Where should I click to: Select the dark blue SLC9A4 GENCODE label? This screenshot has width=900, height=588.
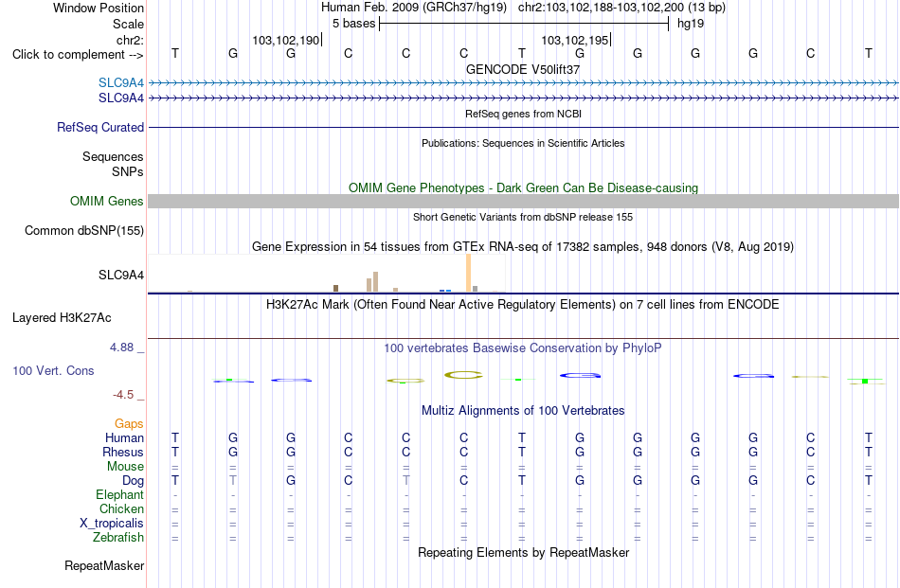[x=121, y=98]
